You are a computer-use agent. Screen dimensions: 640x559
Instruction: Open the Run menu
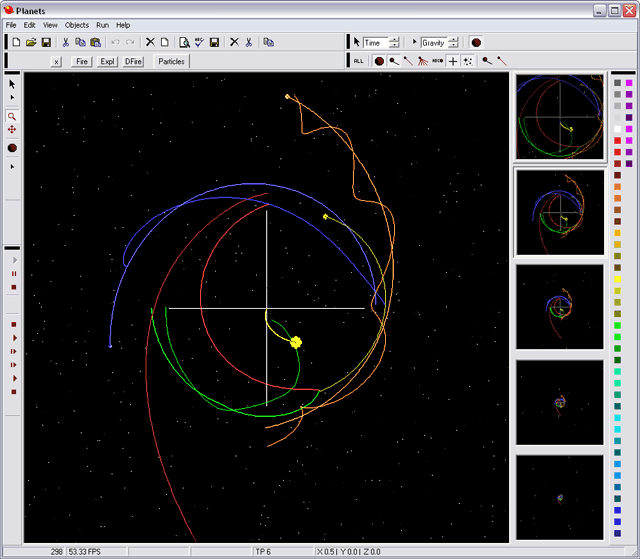pos(102,25)
